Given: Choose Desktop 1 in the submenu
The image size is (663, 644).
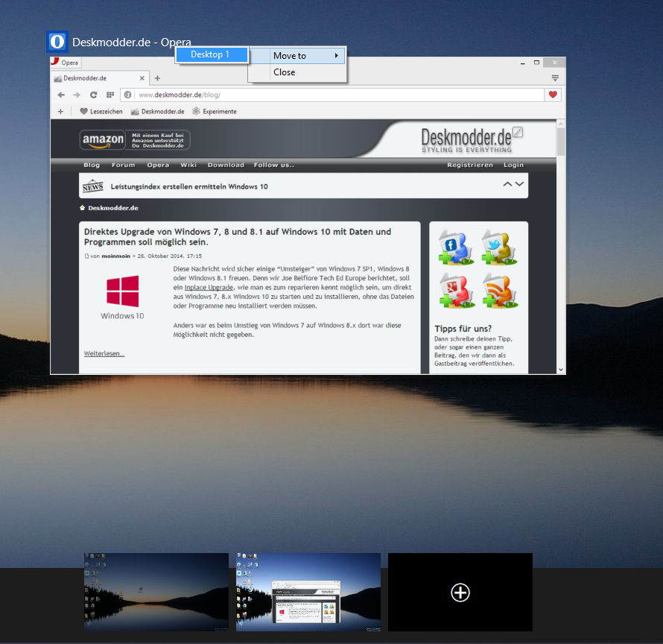Looking at the screenshot, I should [212, 54].
